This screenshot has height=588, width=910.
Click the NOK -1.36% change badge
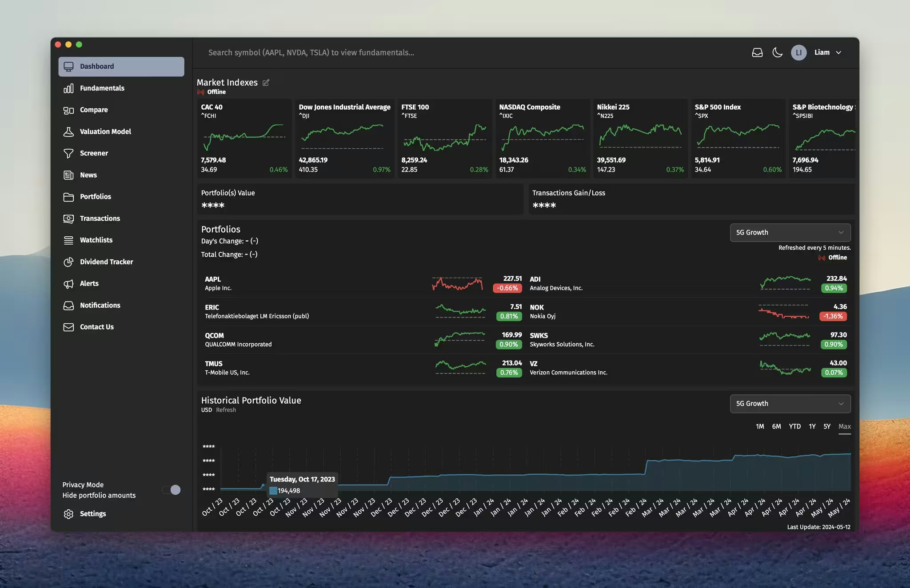pos(833,316)
